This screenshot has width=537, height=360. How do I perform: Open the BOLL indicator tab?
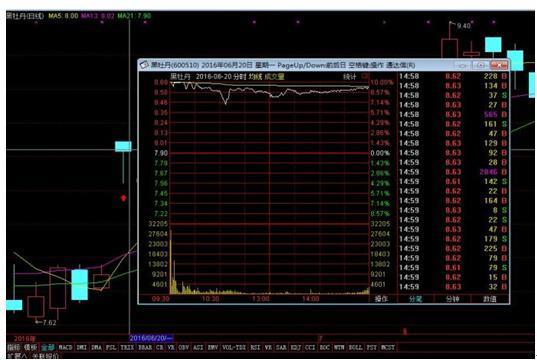click(355, 347)
